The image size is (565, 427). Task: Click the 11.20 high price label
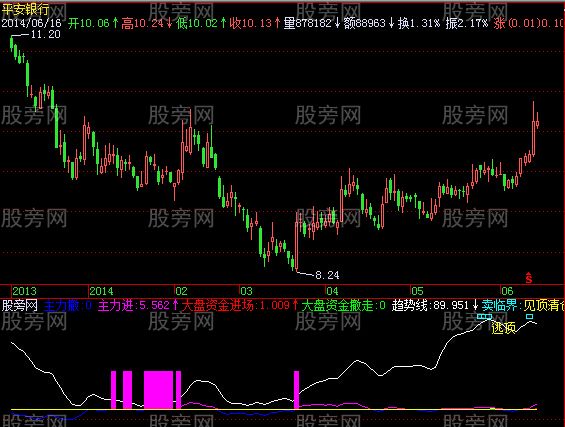point(45,35)
